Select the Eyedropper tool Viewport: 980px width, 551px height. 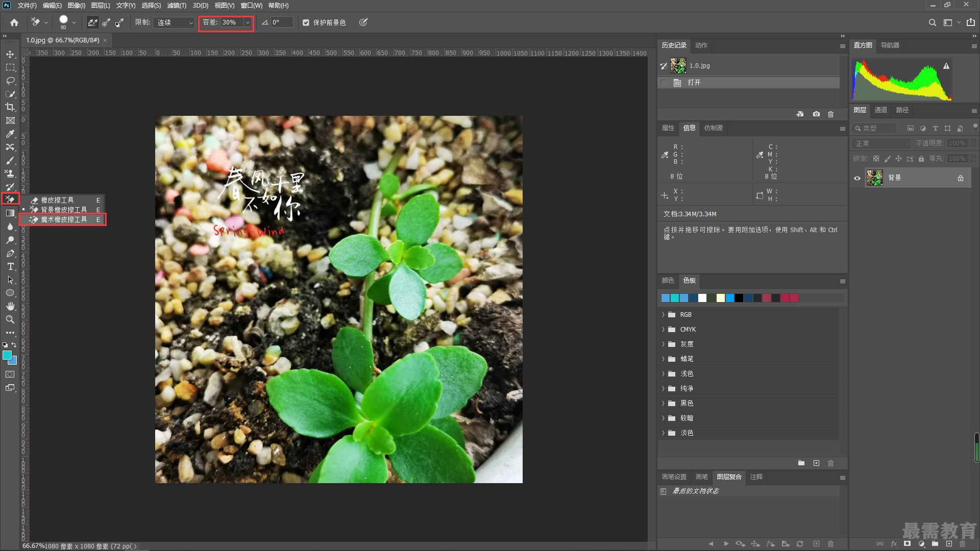(x=10, y=134)
